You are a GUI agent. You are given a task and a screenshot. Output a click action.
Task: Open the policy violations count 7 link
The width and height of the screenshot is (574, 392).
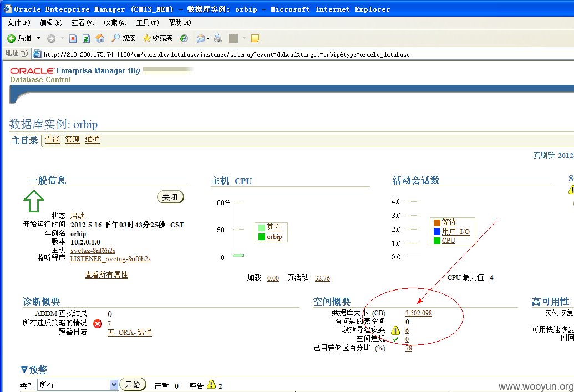109,324
